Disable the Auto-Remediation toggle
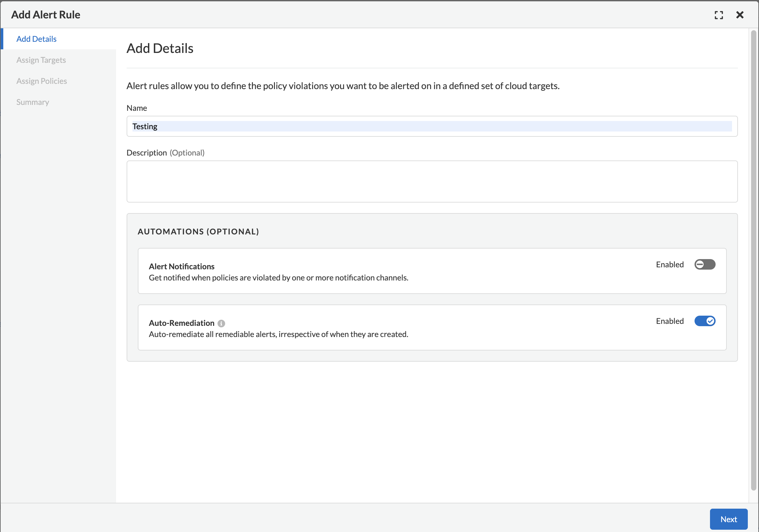The image size is (759, 532). pyautogui.click(x=705, y=321)
